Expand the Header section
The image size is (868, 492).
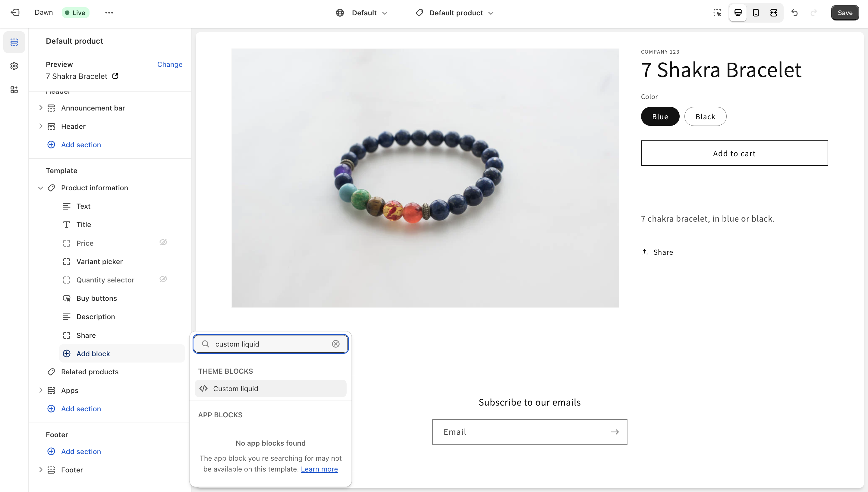pyautogui.click(x=40, y=126)
